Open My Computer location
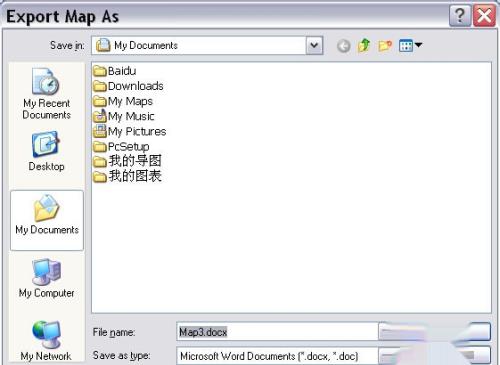This screenshot has height=365, width=500. [46, 278]
